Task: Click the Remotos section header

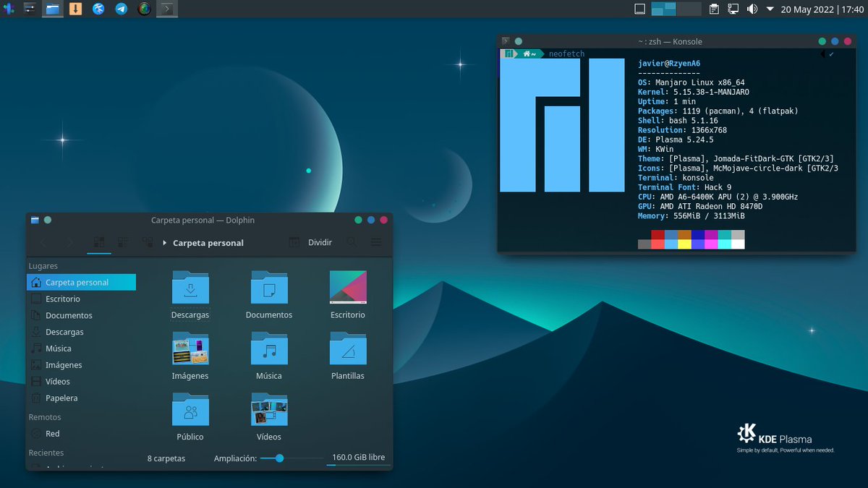Action: point(45,417)
